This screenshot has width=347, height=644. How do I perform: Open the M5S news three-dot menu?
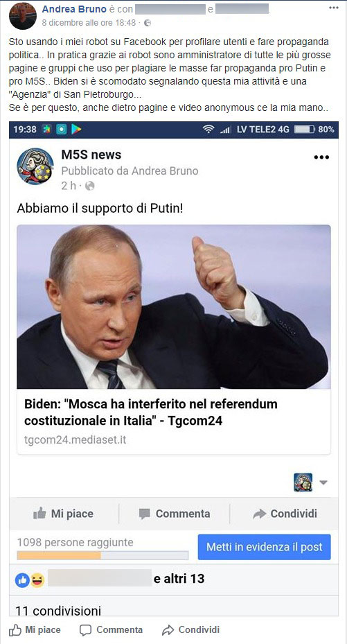321,157
